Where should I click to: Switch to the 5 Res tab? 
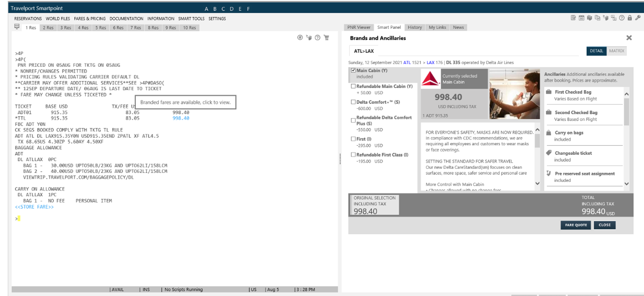[101, 28]
